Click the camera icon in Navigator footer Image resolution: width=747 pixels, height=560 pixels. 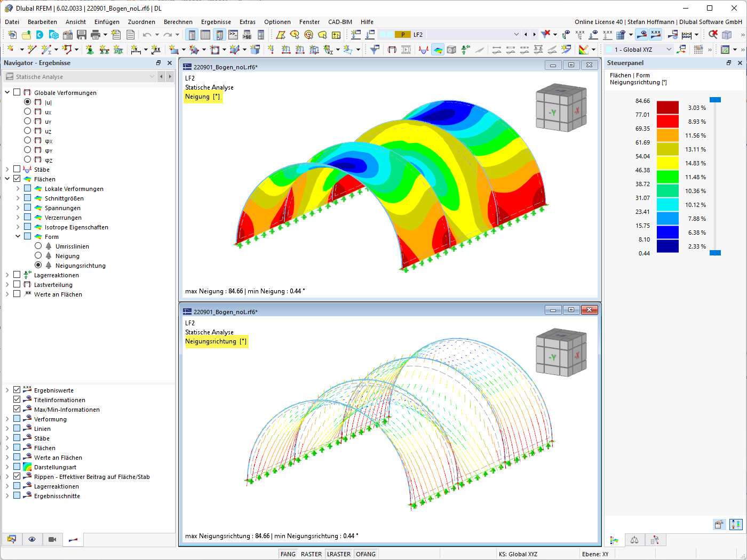coord(52,539)
